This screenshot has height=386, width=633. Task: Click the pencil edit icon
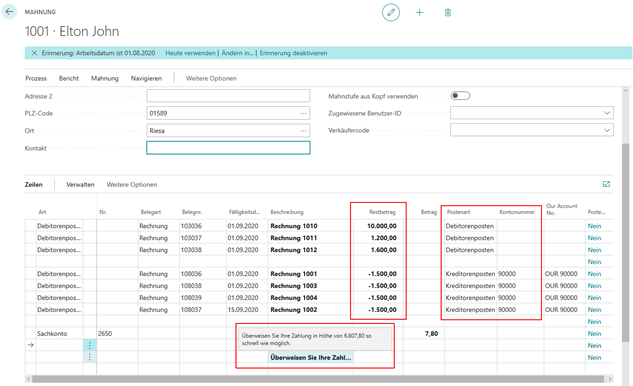[391, 13]
